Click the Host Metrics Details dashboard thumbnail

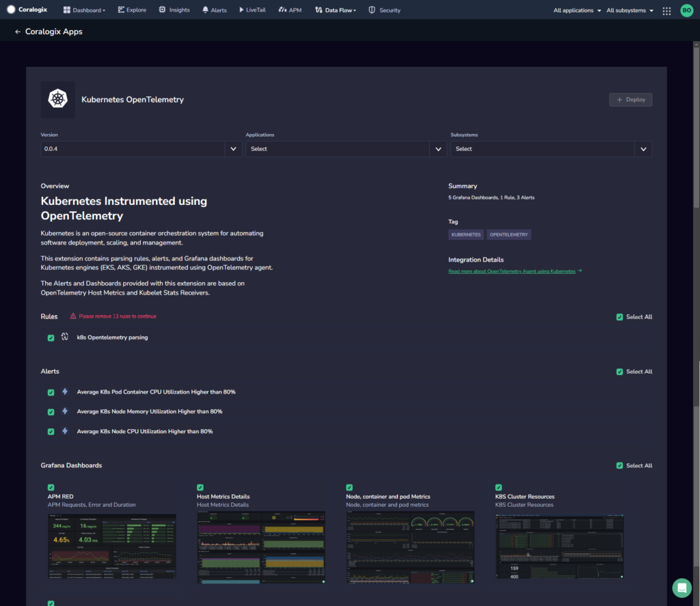[260, 547]
